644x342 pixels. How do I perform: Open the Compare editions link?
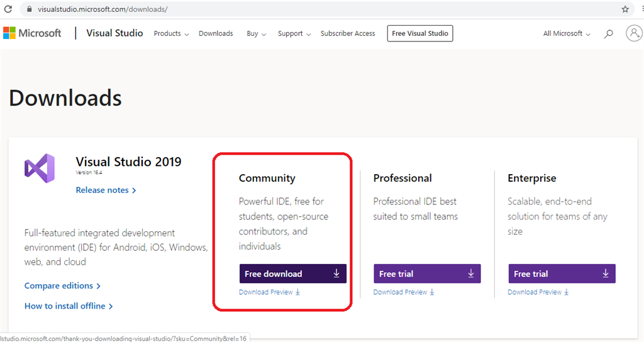coord(62,286)
